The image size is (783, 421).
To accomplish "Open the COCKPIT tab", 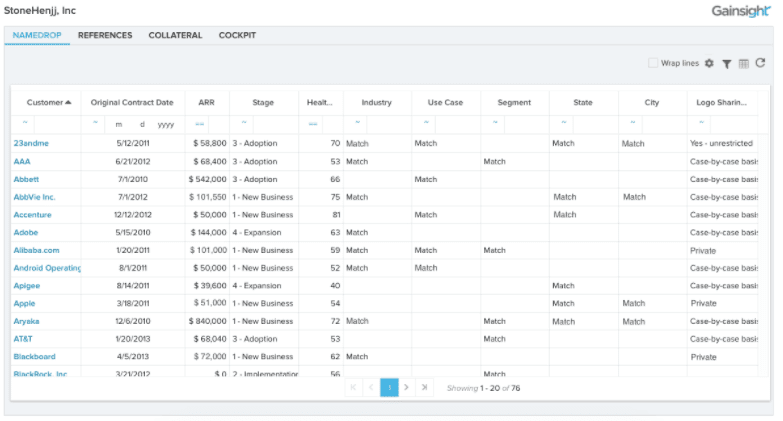I will tap(237, 36).
